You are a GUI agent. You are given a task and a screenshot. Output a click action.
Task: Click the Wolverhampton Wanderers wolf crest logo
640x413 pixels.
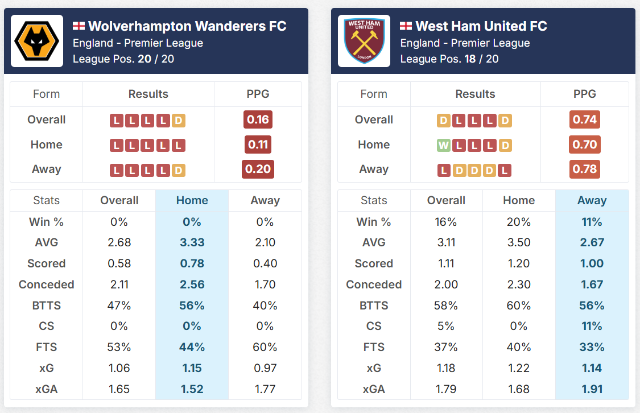point(37,41)
